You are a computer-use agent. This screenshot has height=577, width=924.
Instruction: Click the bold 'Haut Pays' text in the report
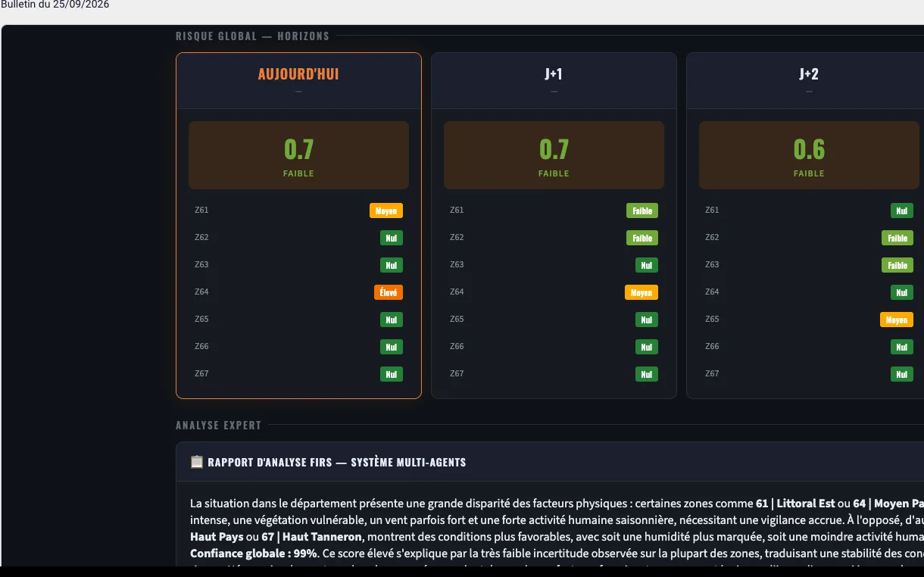[x=215, y=536]
